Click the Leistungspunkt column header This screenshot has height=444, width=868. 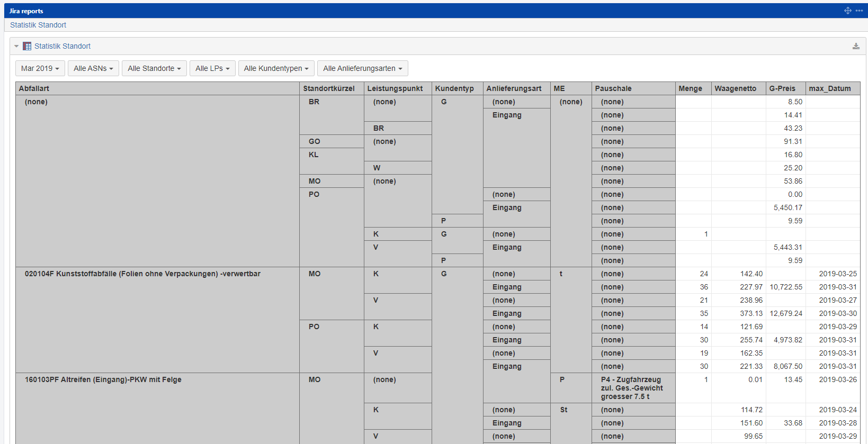point(398,88)
